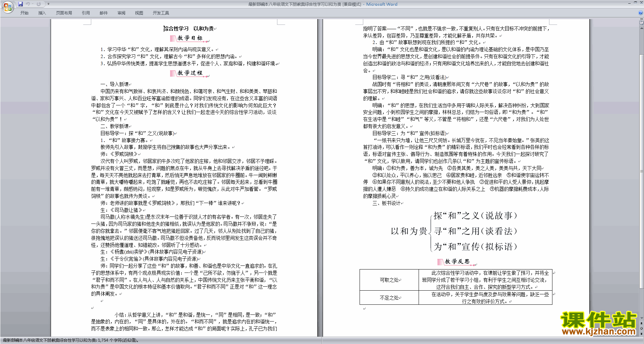Redo the last action
This screenshot has height=344, width=644.
click(39, 4)
